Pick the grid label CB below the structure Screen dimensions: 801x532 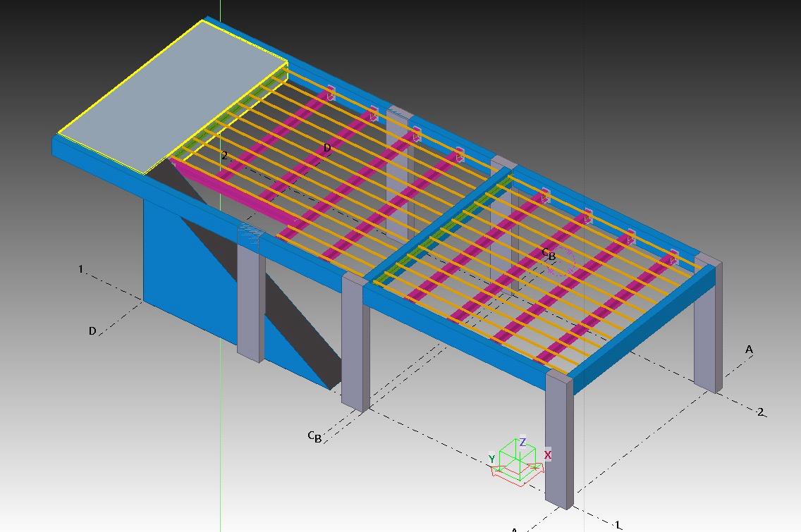314,437
